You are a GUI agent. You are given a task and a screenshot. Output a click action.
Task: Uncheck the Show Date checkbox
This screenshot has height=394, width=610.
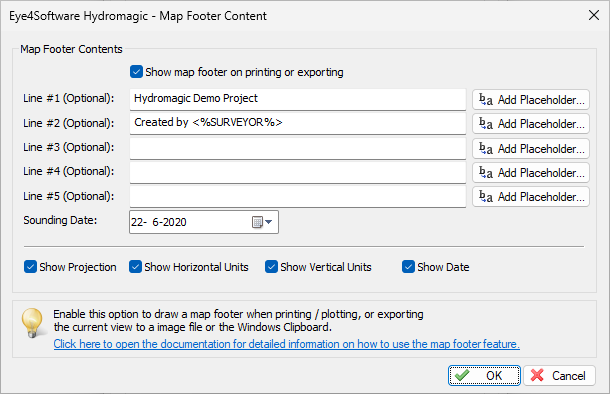point(408,267)
